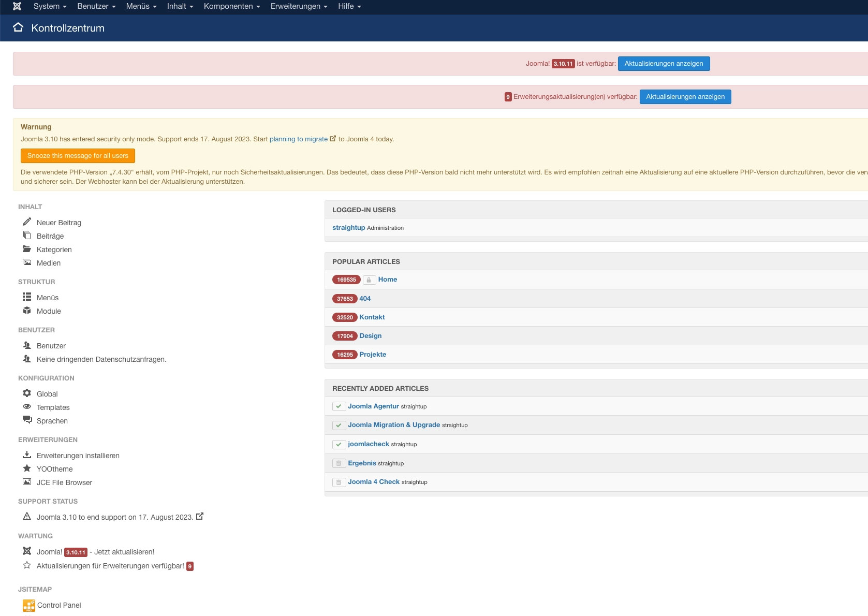Click the icon beside Datenschutzanfragen entry
The height and width of the screenshot is (616, 868).
pos(27,358)
